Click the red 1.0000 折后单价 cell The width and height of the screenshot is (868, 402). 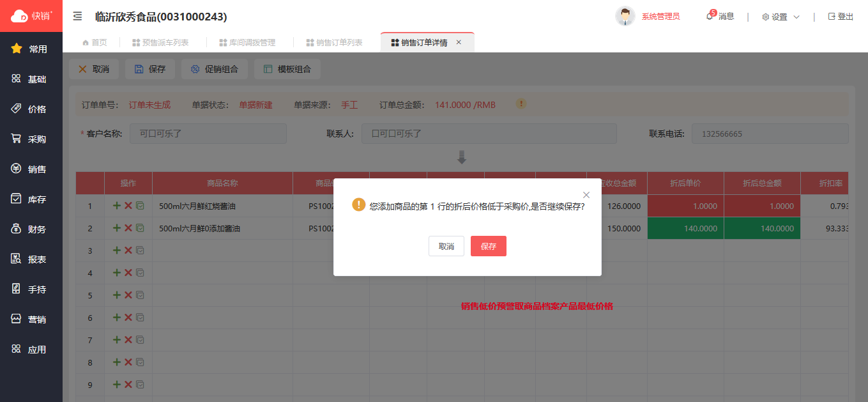click(x=685, y=206)
